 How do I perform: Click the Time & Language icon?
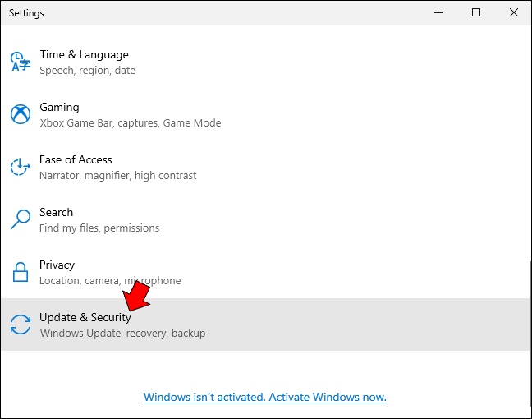(x=20, y=62)
